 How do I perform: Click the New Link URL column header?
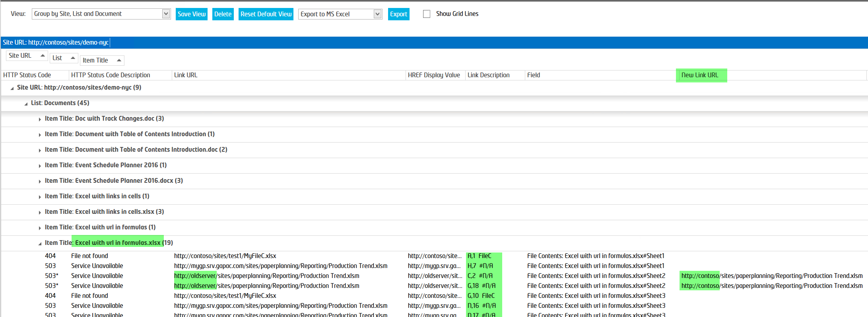point(700,75)
